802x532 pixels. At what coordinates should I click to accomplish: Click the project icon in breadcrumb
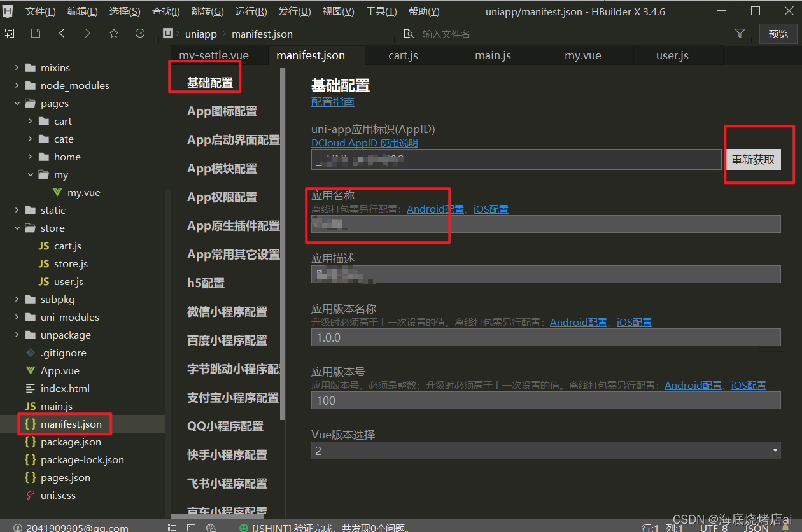tap(168, 34)
